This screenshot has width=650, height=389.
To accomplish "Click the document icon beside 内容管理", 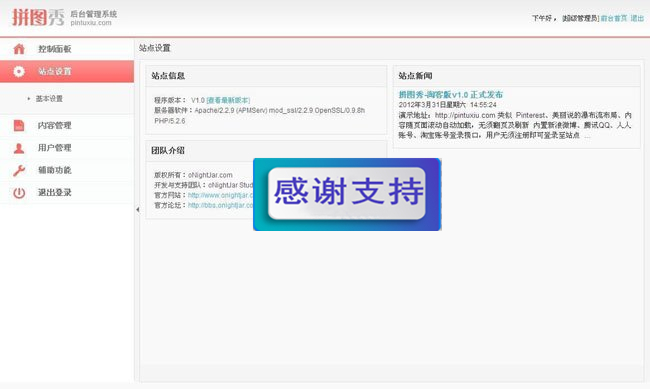I will click(x=19, y=125).
